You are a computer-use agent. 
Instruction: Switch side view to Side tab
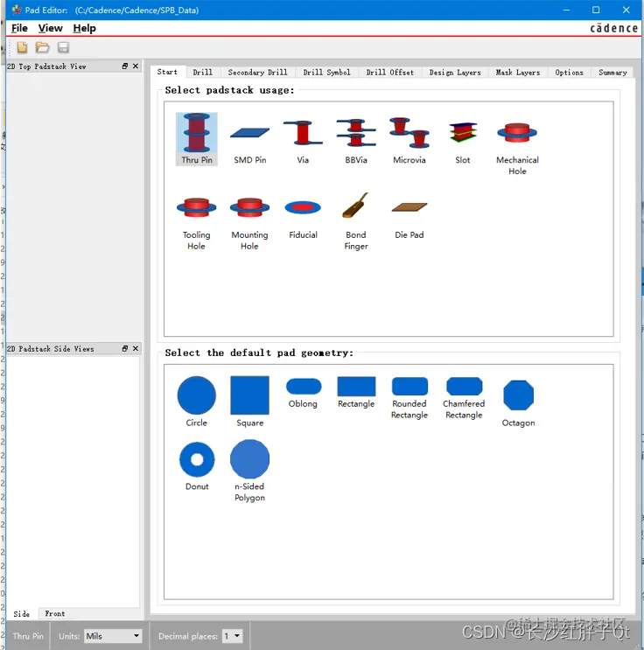coord(22,614)
